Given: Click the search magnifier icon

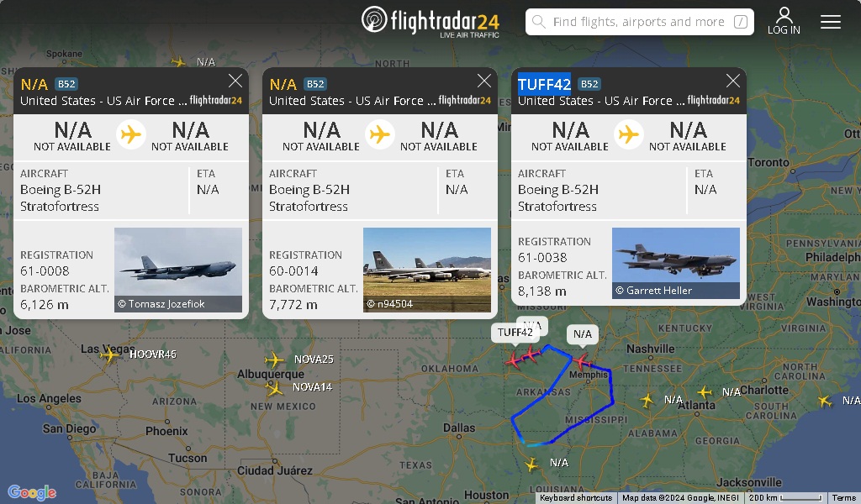Looking at the screenshot, I should coord(539,22).
